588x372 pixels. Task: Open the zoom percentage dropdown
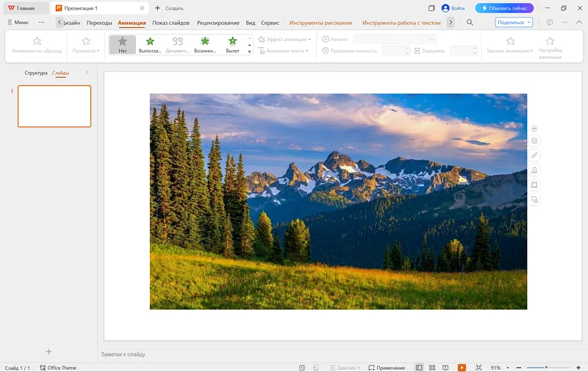(500, 368)
